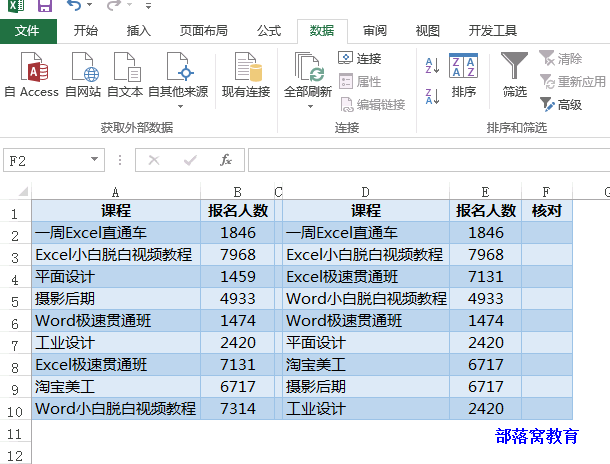Screen dimensions: 610x464
Task: Select column E cell 7131
Action: (x=485, y=277)
